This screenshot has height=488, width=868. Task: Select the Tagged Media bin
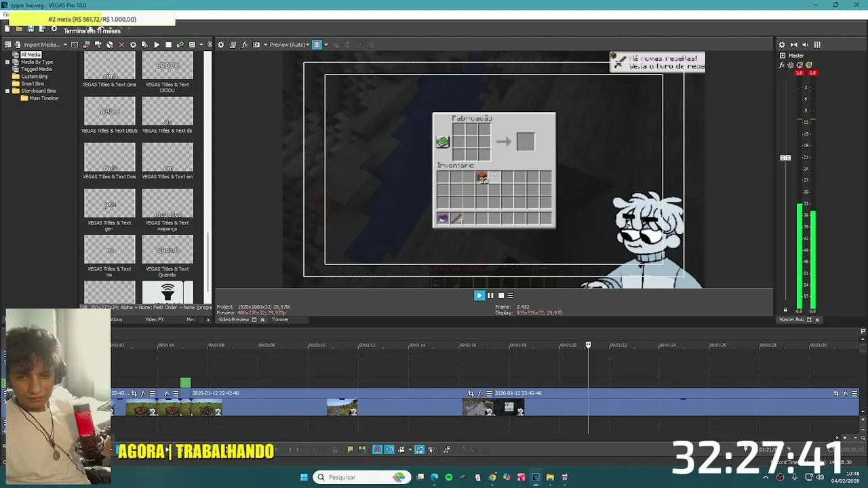point(36,69)
